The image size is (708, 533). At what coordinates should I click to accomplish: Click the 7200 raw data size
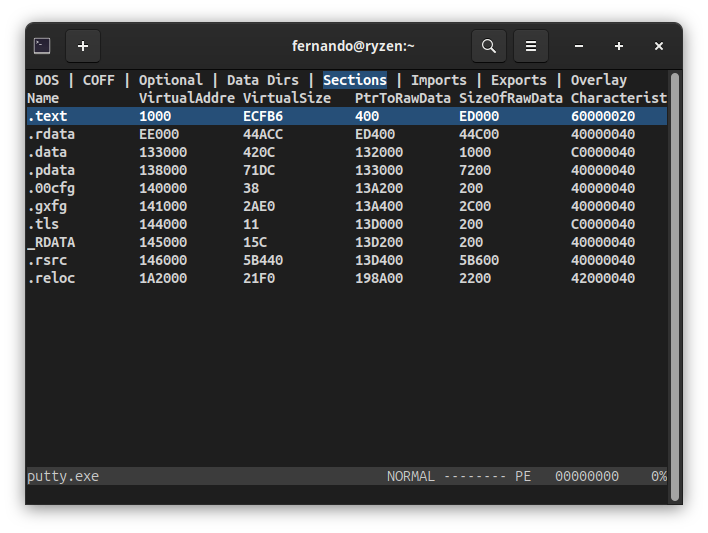(x=475, y=170)
